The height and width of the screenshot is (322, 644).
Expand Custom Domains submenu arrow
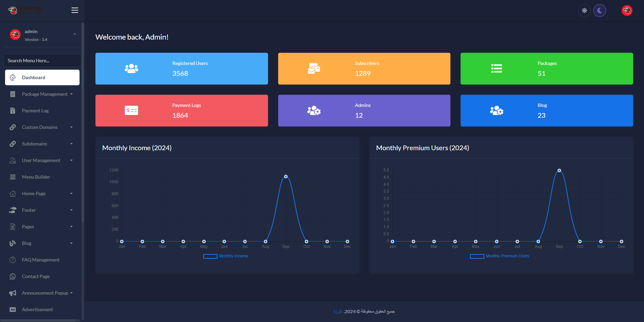[71, 127]
